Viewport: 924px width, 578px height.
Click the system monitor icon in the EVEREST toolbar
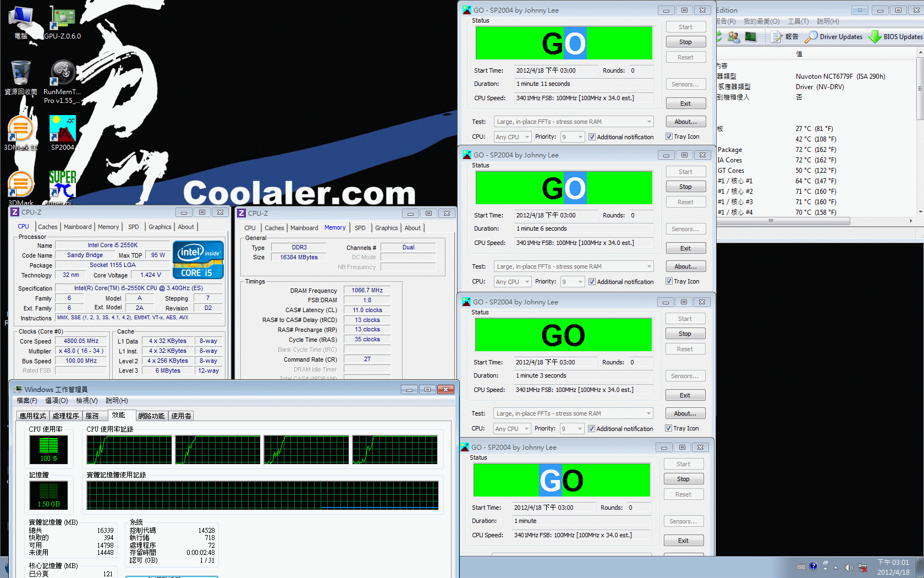click(x=751, y=37)
